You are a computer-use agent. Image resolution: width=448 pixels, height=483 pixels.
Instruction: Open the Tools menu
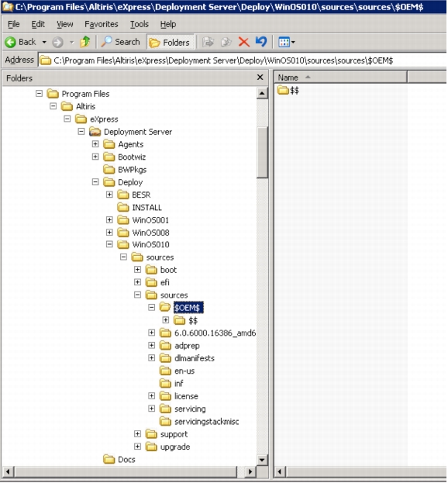point(140,24)
